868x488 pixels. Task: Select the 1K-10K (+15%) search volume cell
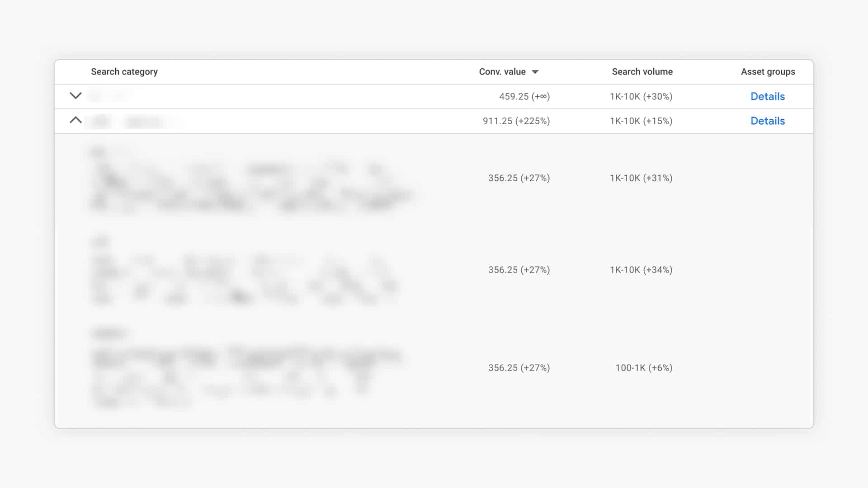641,121
